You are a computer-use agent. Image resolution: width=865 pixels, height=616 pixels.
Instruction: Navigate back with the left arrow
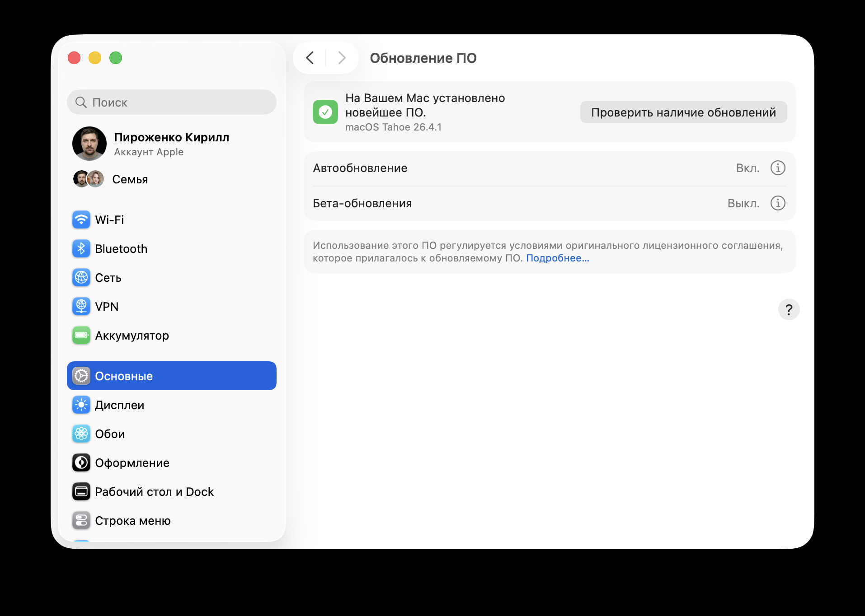310,58
